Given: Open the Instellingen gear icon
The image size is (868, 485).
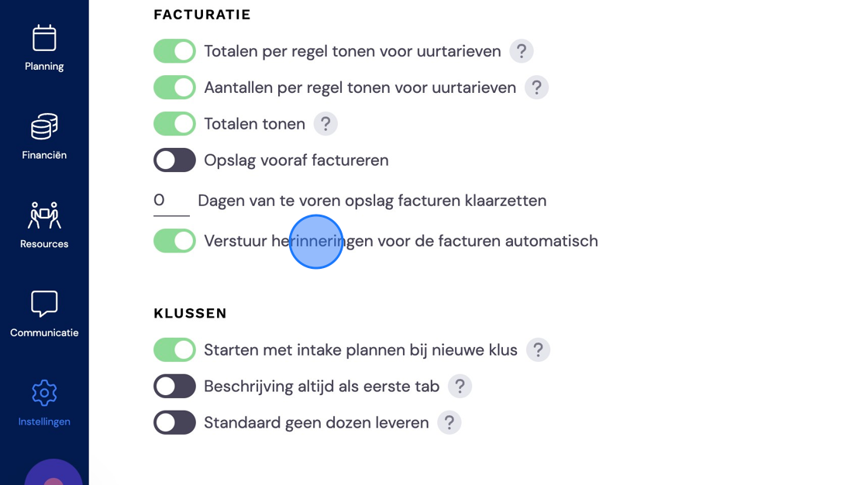Looking at the screenshot, I should coord(44,393).
